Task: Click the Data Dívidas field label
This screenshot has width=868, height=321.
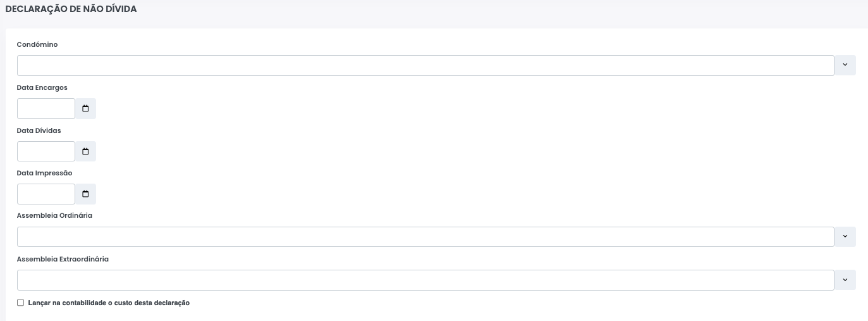Action: coord(39,130)
